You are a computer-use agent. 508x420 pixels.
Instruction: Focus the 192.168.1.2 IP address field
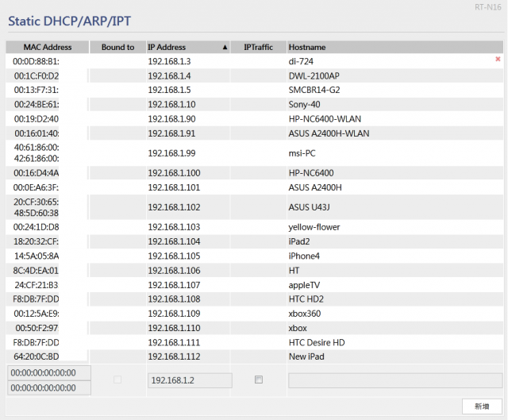190,380
